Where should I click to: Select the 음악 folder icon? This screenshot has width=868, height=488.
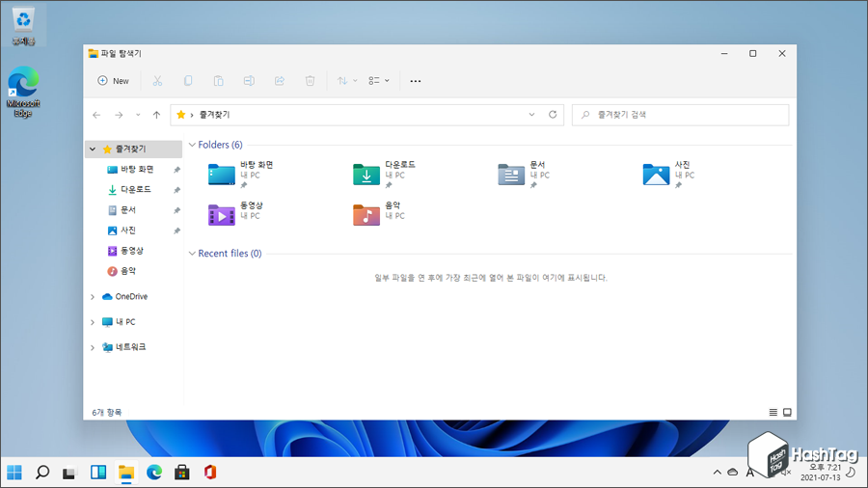coord(366,215)
